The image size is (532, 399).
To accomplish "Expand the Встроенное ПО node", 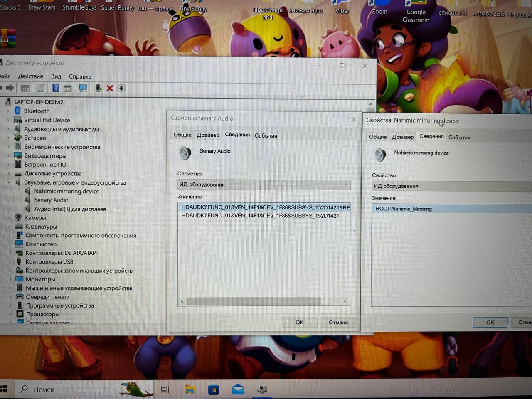I will (x=8, y=165).
